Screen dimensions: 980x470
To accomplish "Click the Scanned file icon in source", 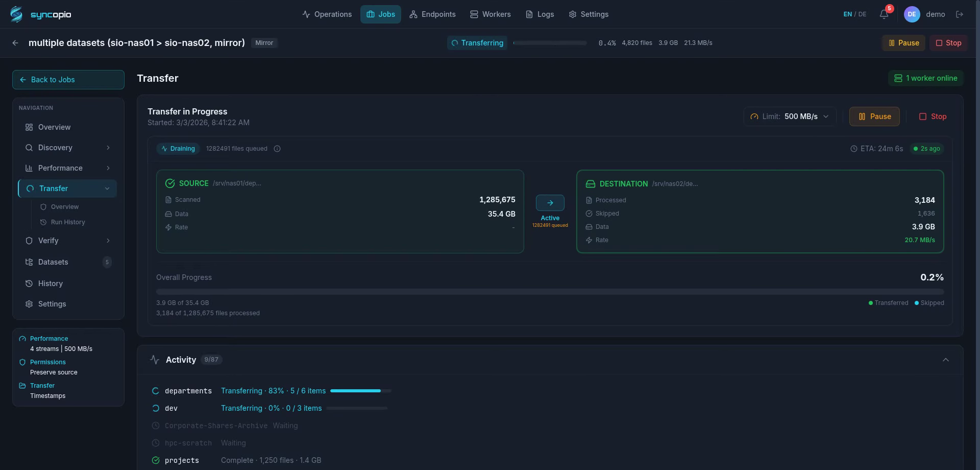I will pyautogui.click(x=168, y=200).
